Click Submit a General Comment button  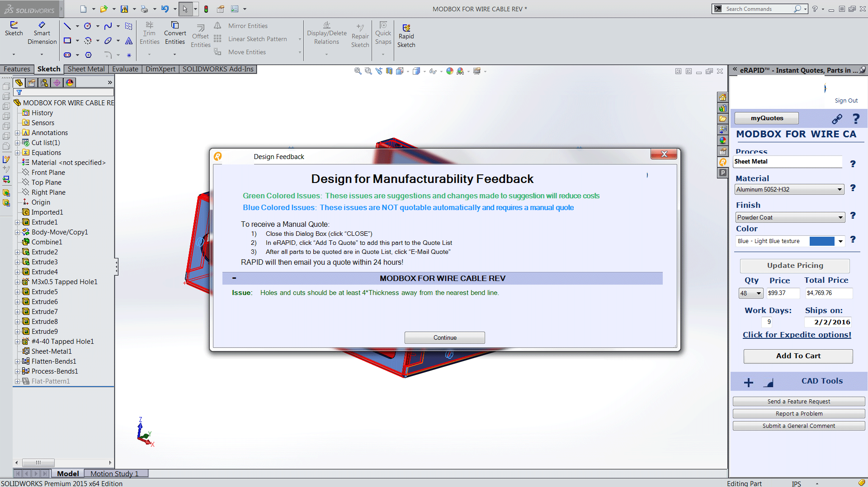click(x=799, y=426)
